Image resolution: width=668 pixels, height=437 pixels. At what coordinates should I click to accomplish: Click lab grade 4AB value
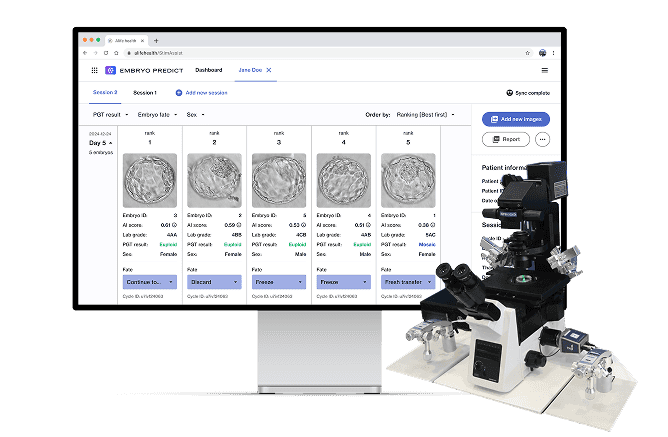366,235
